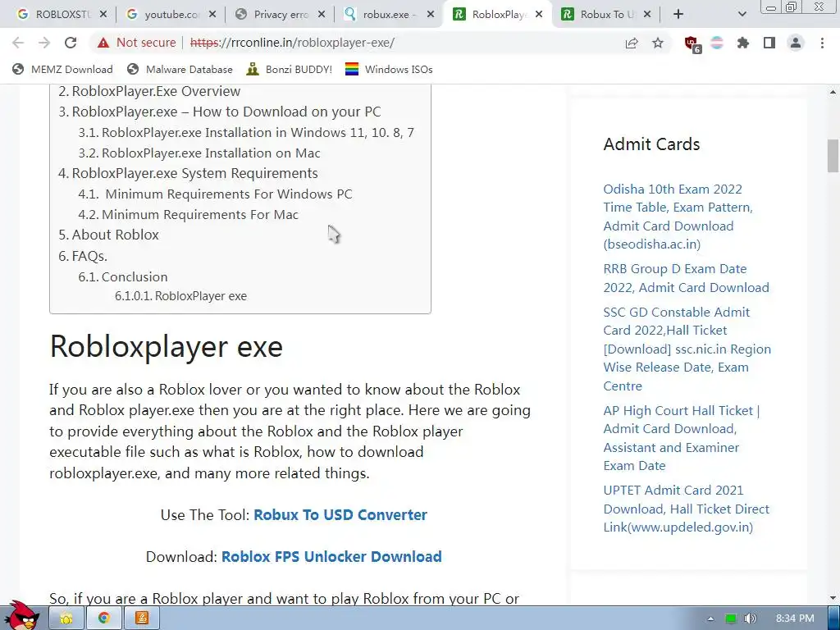Open the red shield extension
Screen dimensions: 840x630
[692, 43]
